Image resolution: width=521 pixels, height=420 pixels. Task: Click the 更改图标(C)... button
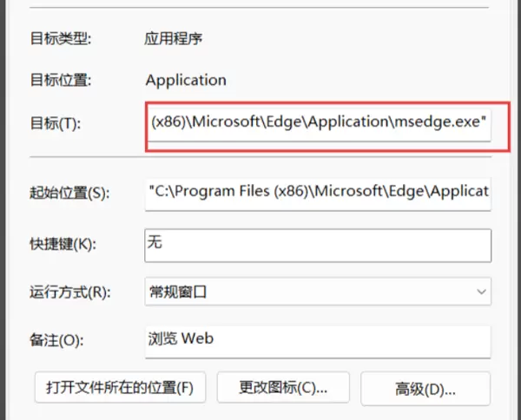pyautogui.click(x=283, y=386)
